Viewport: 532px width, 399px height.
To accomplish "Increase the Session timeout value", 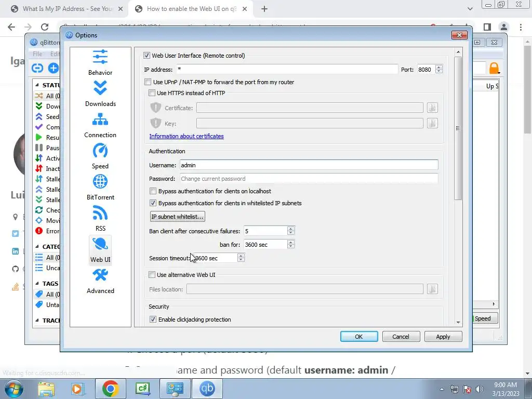I will tap(241, 256).
